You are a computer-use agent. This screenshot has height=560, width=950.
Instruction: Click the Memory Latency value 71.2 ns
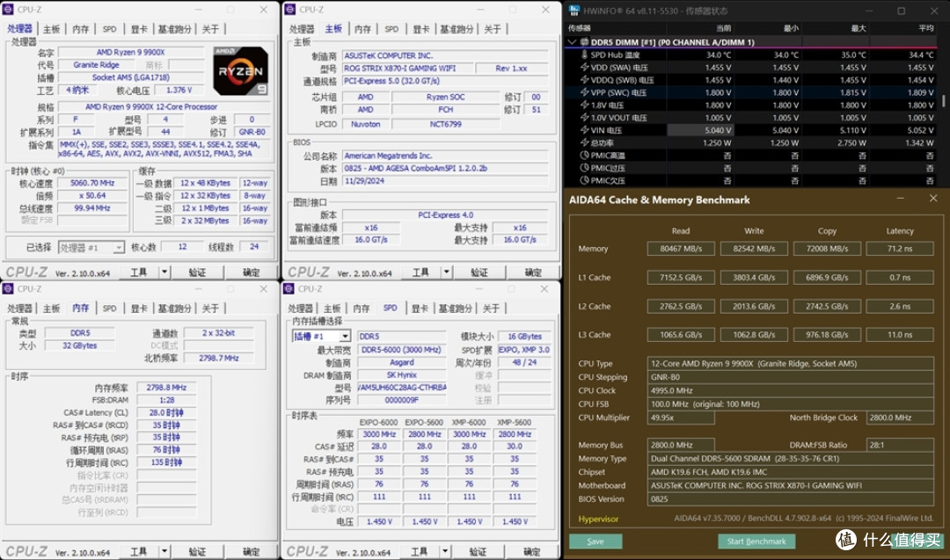(x=900, y=248)
